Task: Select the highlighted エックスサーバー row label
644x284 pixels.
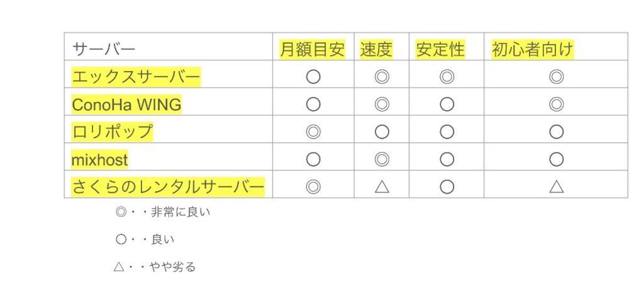Action: (x=136, y=77)
